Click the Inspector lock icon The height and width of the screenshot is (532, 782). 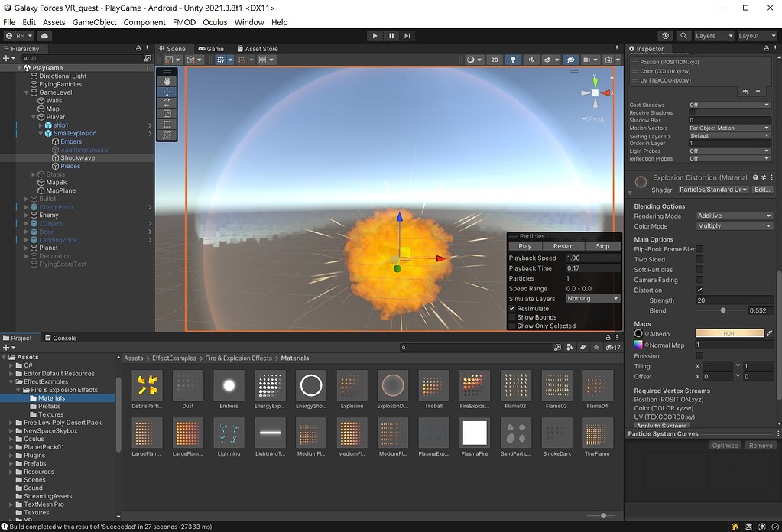tap(767, 48)
